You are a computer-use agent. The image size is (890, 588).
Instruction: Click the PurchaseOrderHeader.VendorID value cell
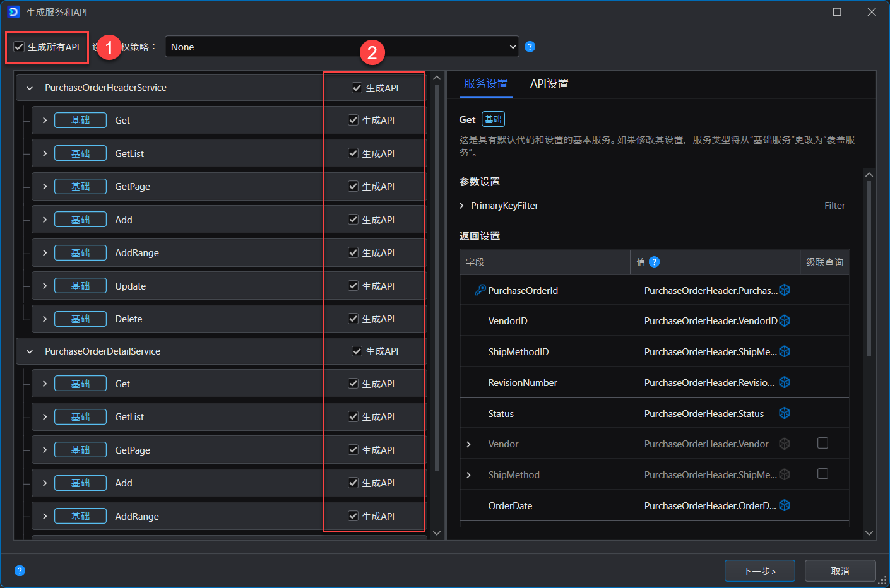point(711,321)
